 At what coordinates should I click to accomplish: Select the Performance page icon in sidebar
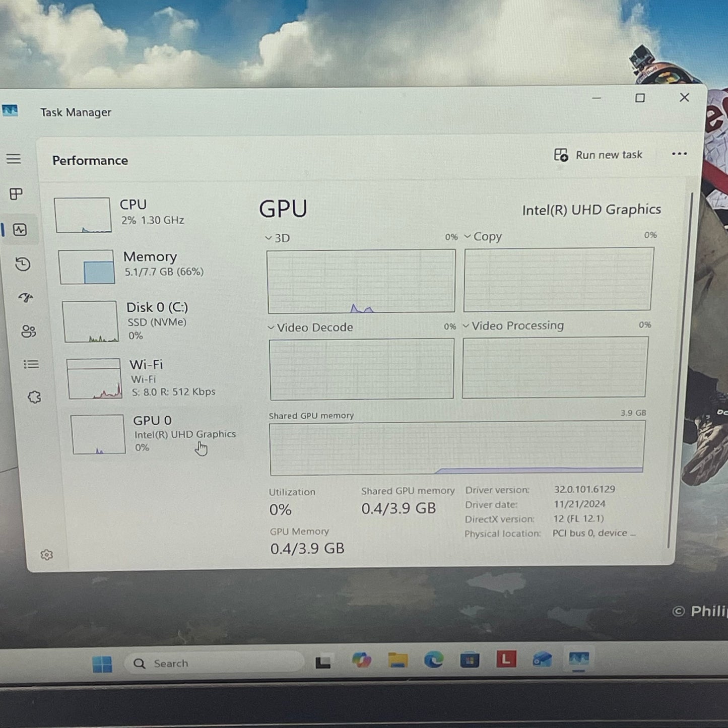click(20, 230)
